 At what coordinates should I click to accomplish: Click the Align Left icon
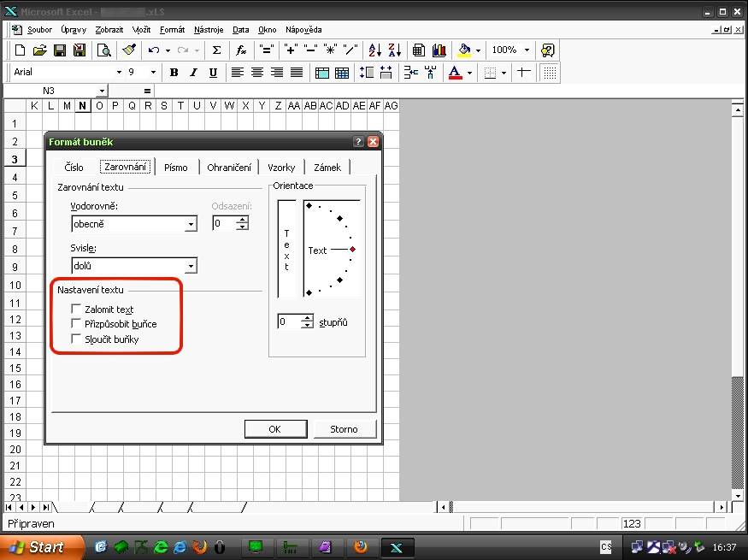[x=237, y=73]
